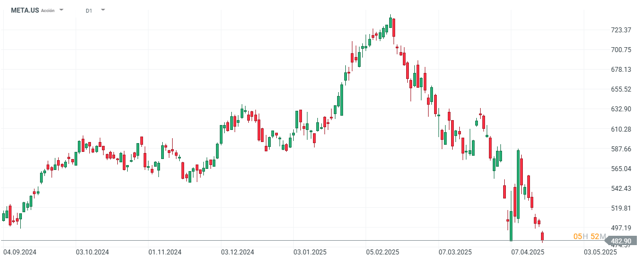Click the 655.52 price axis label
The height and width of the screenshot is (261, 644).
(x=621, y=89)
